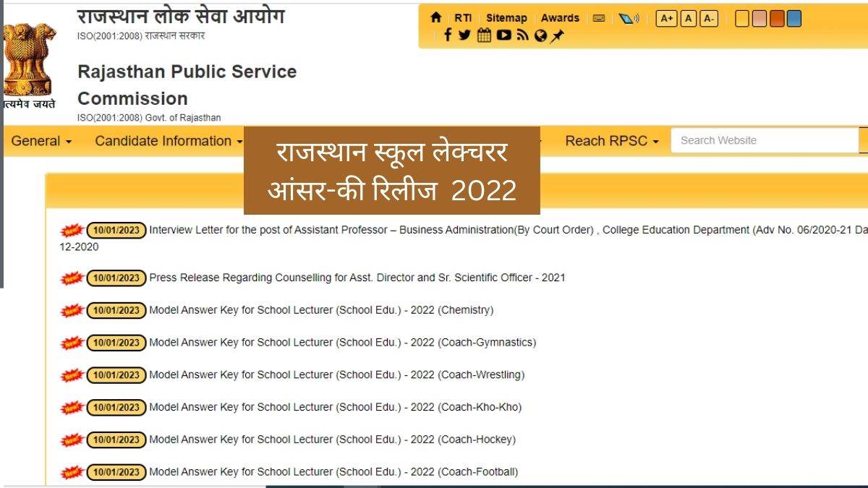The width and height of the screenshot is (868, 488).
Task: Open the Awards link
Action: click(x=560, y=18)
